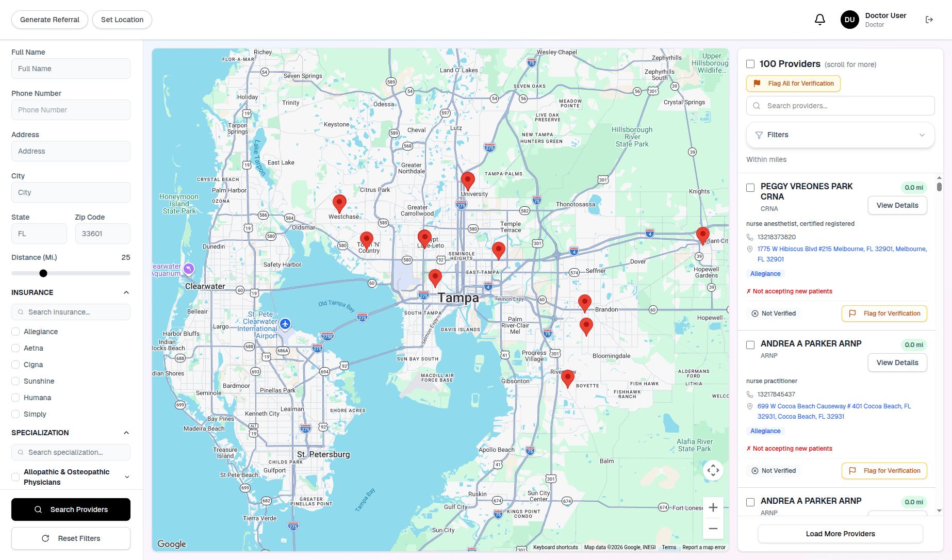The image size is (952, 560).
Task: Expand Allopathic & Osteopathic Physicians chevron
Action: pos(127,477)
